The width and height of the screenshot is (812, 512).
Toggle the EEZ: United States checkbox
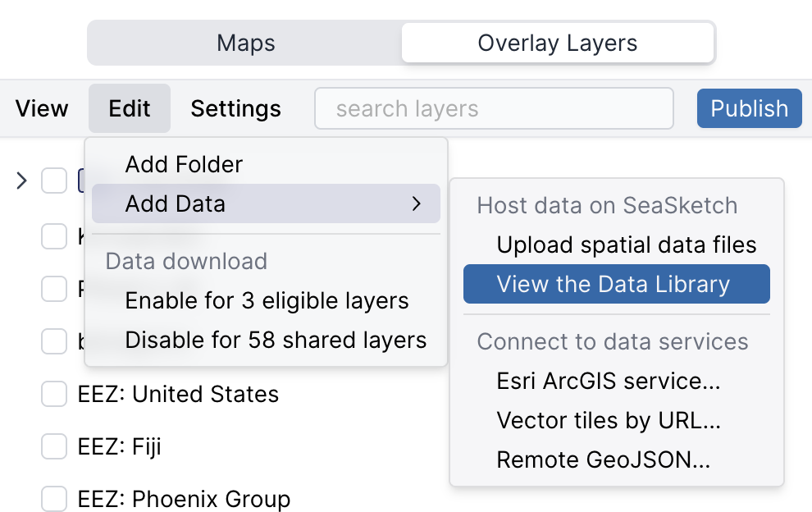point(54,395)
